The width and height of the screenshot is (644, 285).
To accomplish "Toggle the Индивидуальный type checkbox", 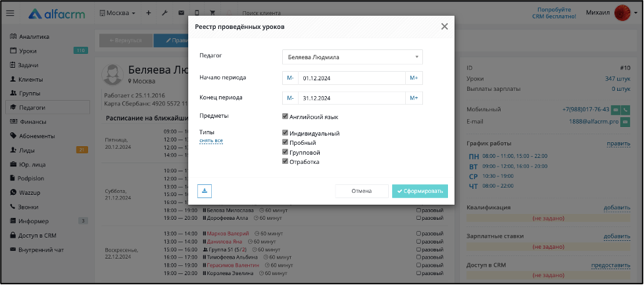I will pyautogui.click(x=285, y=133).
